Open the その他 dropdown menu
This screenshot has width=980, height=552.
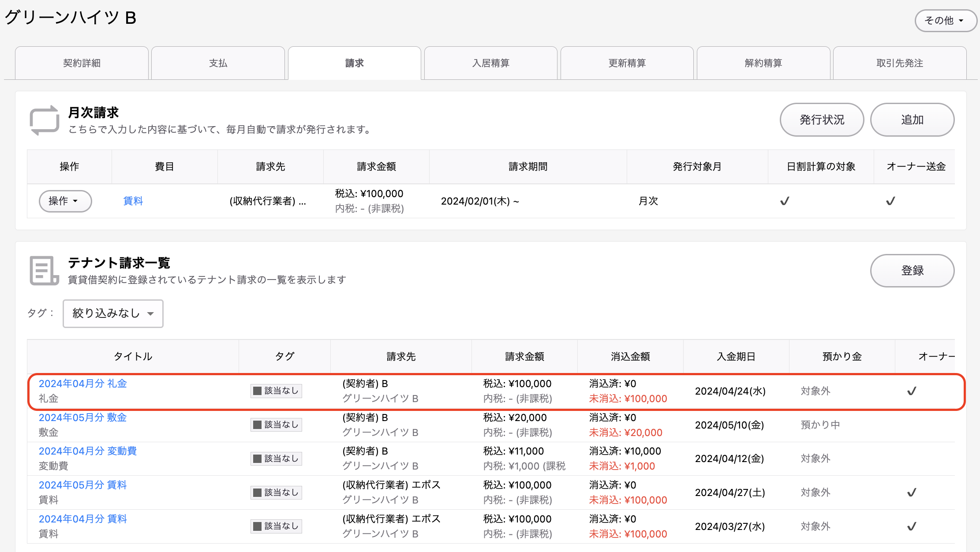pos(946,20)
